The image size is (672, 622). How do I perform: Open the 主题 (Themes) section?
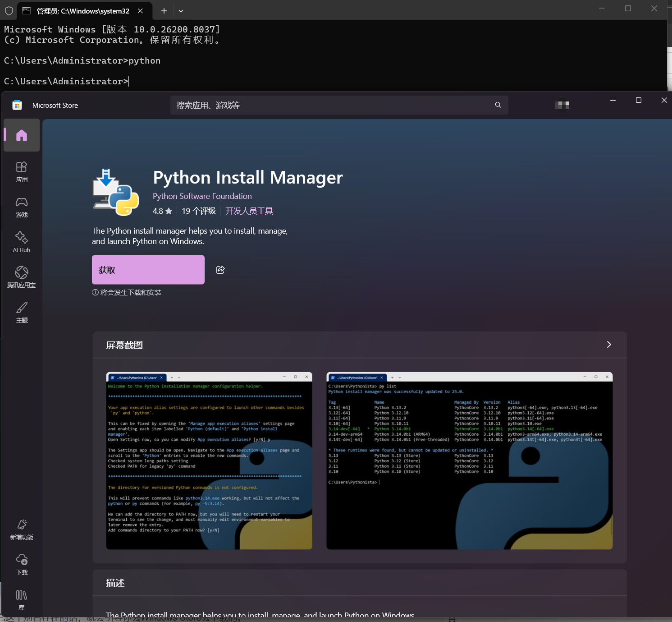[22, 313]
